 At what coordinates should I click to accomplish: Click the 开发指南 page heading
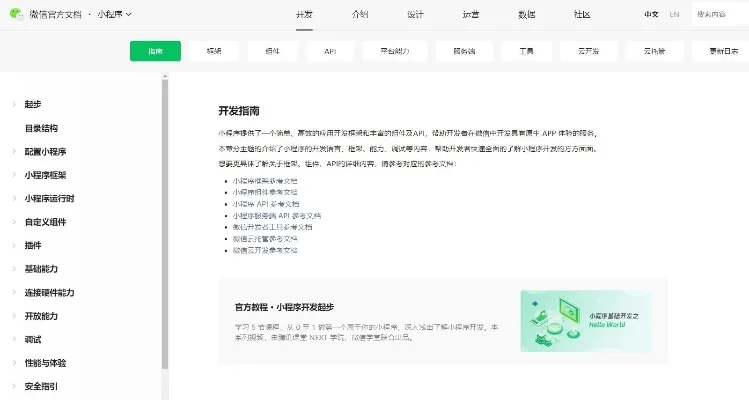[x=239, y=111]
